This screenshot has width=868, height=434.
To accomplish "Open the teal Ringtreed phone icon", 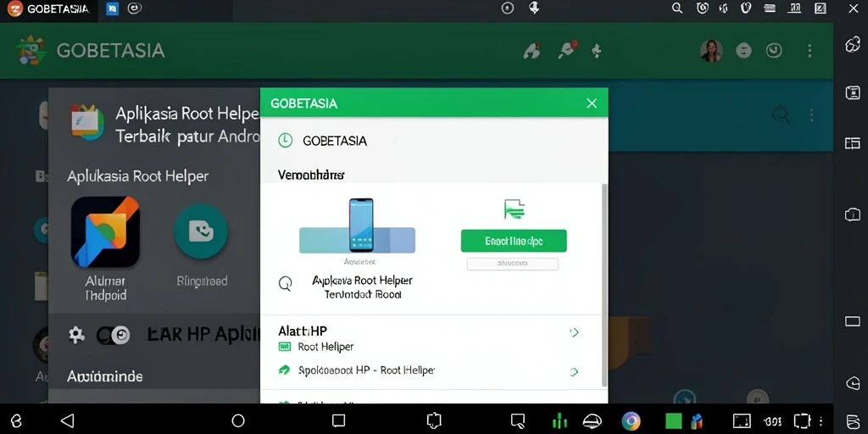I will coord(201,231).
